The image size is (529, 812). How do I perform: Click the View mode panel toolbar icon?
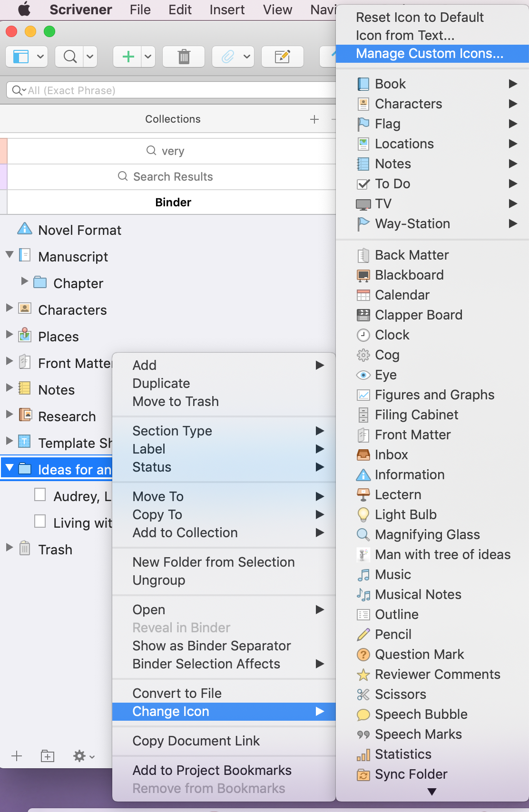pos(21,57)
